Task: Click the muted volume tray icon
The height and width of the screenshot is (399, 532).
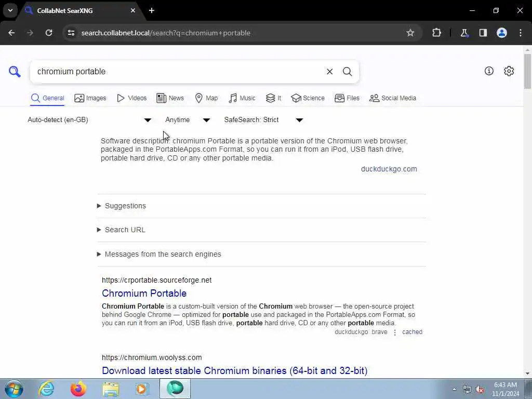Action: coord(480,390)
